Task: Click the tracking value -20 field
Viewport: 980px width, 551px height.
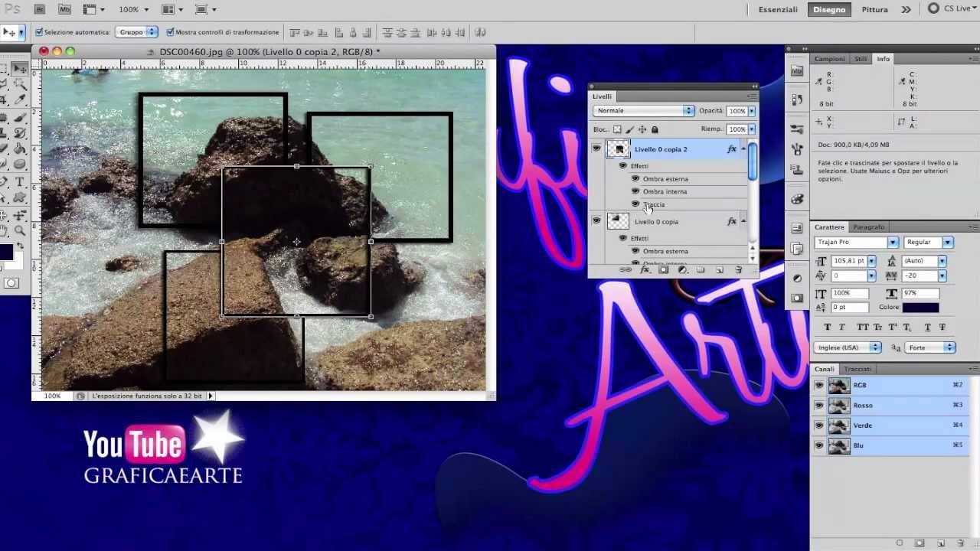Action: (x=920, y=275)
